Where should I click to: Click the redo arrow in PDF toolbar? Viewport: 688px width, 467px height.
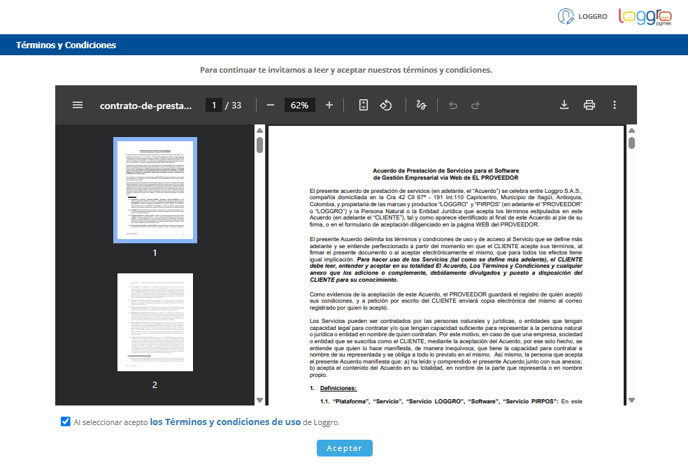point(475,105)
